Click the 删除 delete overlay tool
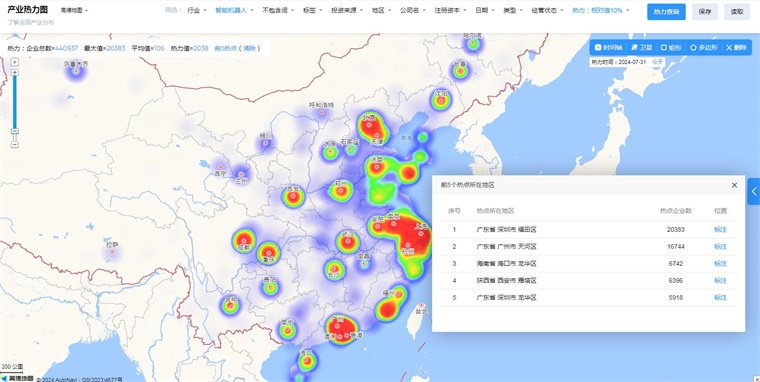760x382 pixels. (736, 48)
